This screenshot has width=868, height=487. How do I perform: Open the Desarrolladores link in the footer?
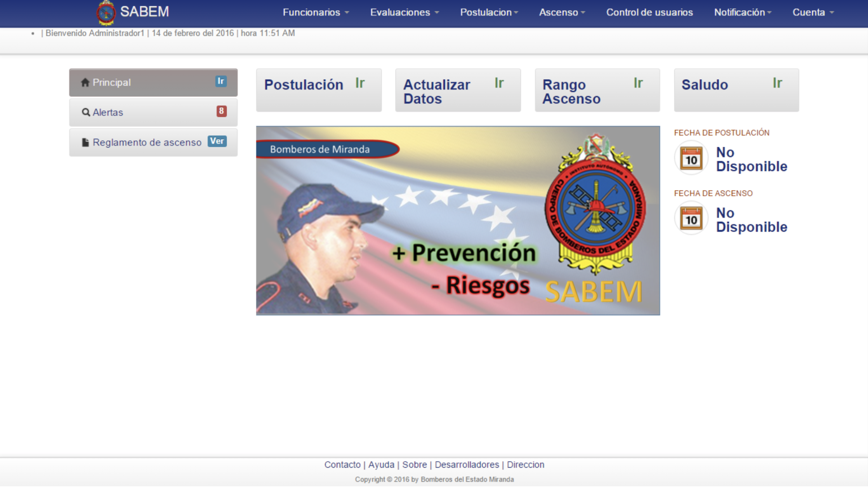click(467, 464)
